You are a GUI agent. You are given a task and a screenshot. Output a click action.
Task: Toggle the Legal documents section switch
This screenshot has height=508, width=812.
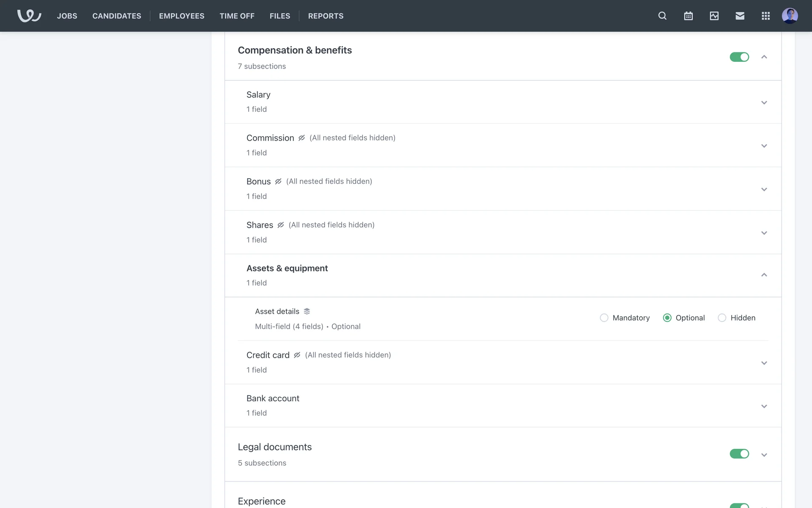739,454
